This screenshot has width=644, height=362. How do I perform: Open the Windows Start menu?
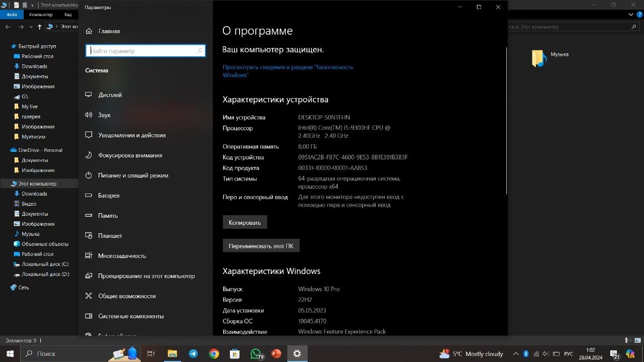click(10, 353)
